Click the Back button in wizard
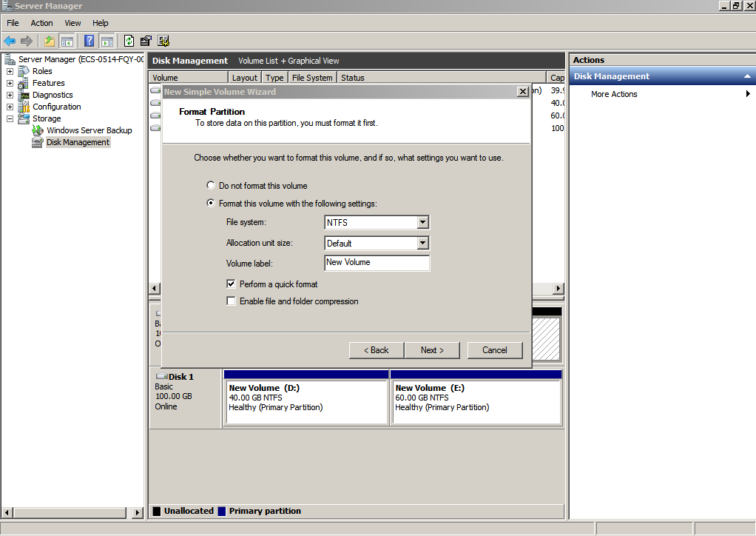This screenshot has width=756, height=536. click(x=376, y=350)
